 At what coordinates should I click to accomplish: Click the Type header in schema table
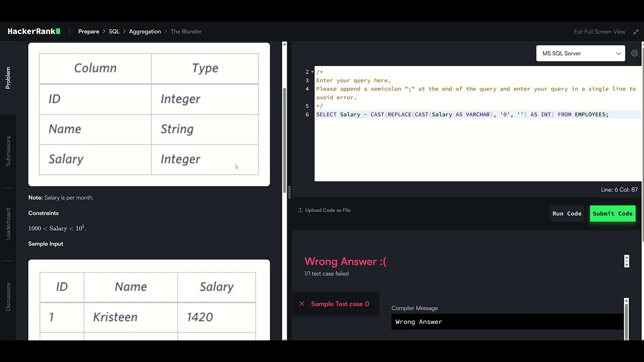[x=205, y=68]
